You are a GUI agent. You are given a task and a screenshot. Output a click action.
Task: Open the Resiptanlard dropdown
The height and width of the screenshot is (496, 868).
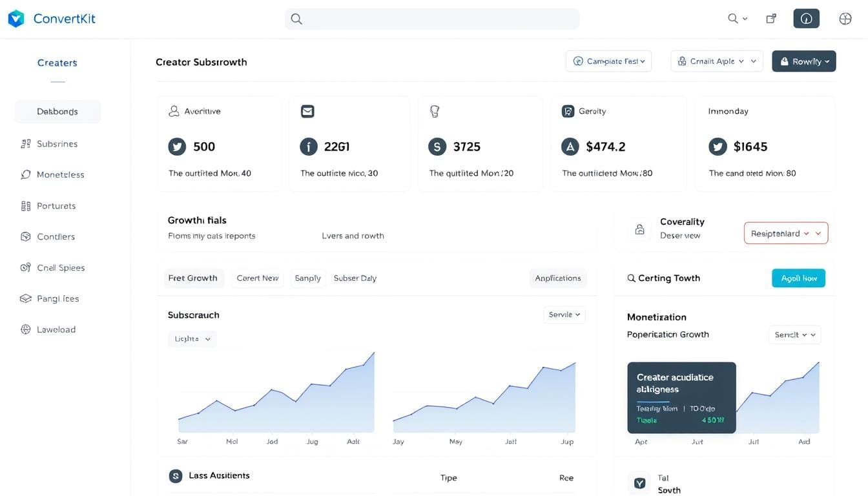[785, 233]
